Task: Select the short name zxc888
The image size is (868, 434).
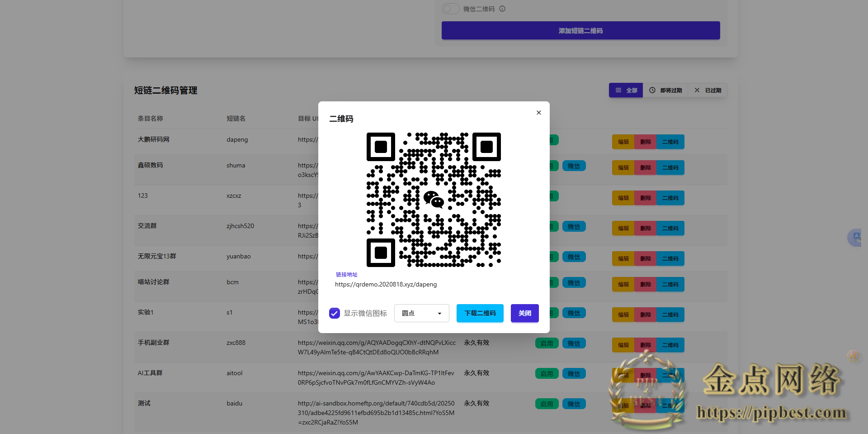Action: click(x=236, y=343)
